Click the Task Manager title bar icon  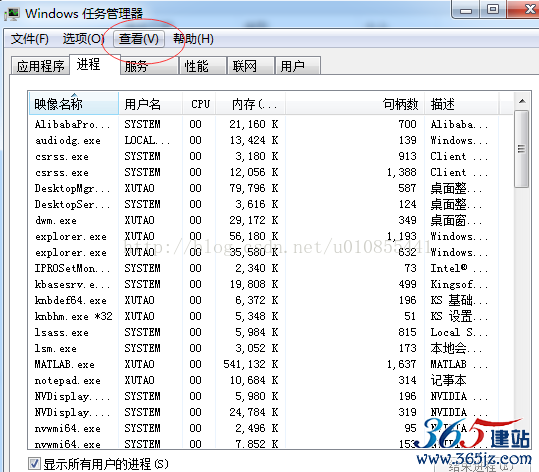pos(12,14)
